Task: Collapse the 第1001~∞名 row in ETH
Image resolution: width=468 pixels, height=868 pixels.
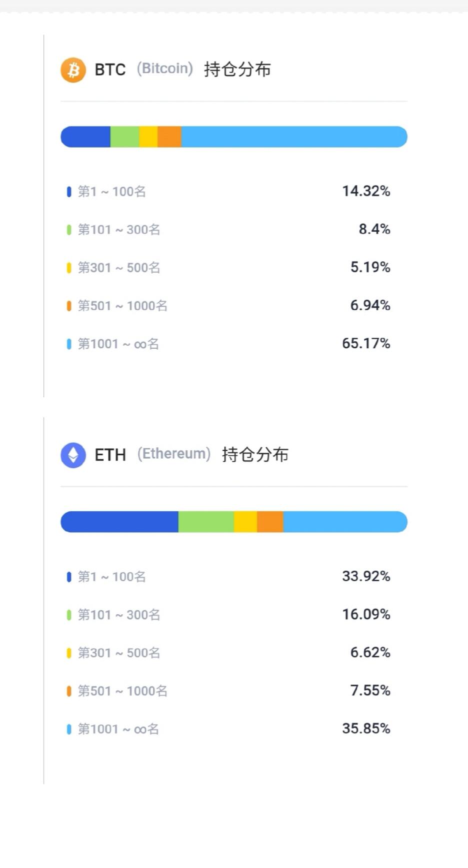Action: tap(117, 729)
